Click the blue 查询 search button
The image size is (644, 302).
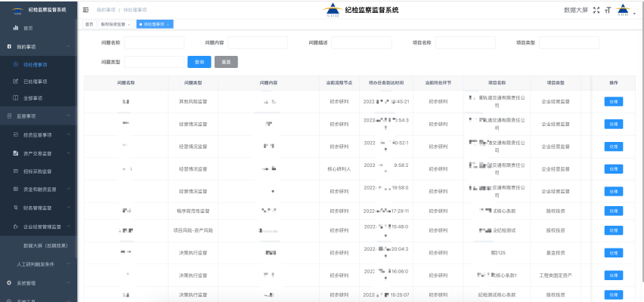199,62
